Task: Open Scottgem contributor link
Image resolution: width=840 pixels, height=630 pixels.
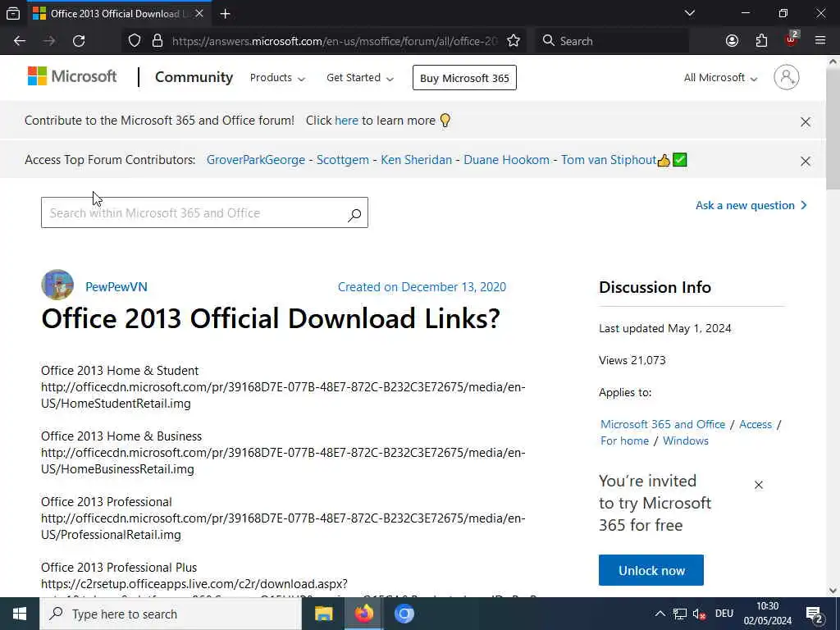Action: click(343, 160)
